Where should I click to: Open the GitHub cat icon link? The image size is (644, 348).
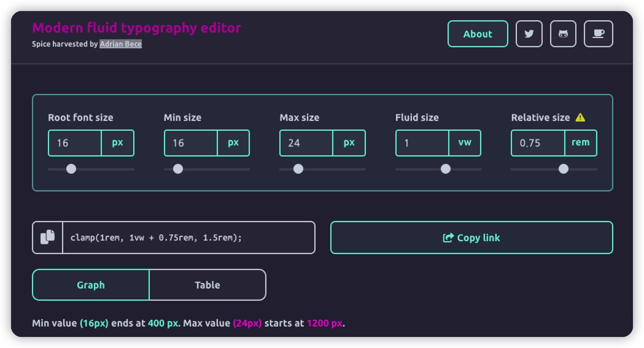pyautogui.click(x=563, y=34)
